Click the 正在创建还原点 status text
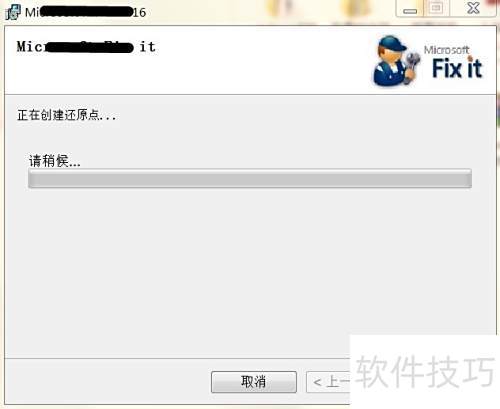 [x=67, y=115]
